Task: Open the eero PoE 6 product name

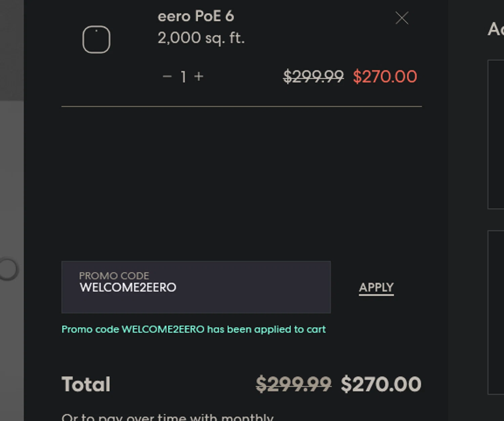Action: (196, 16)
